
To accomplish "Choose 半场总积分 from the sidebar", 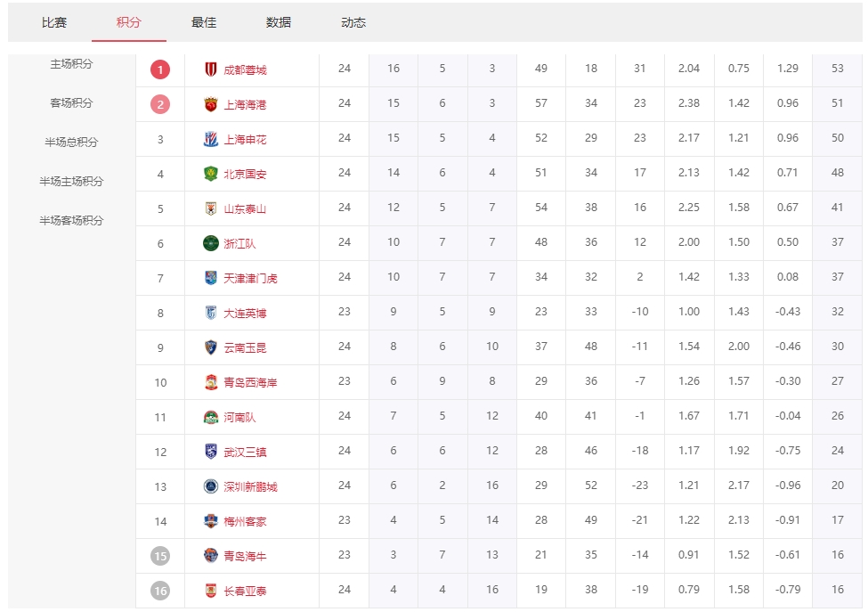I will point(71,143).
